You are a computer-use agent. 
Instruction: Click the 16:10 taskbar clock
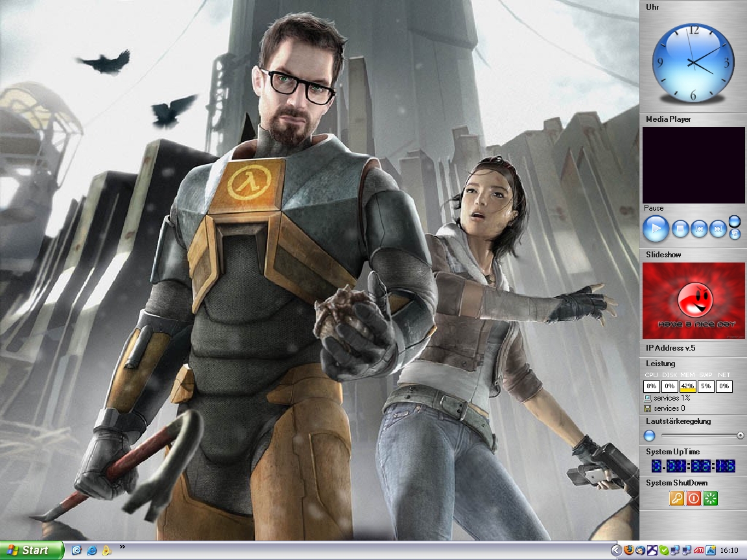pyautogui.click(x=729, y=551)
